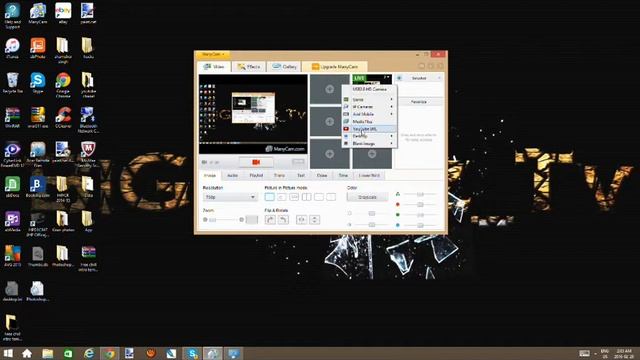Add a source in the bottom-left empty slot
This screenshot has height=360, width=640.
(x=329, y=154)
